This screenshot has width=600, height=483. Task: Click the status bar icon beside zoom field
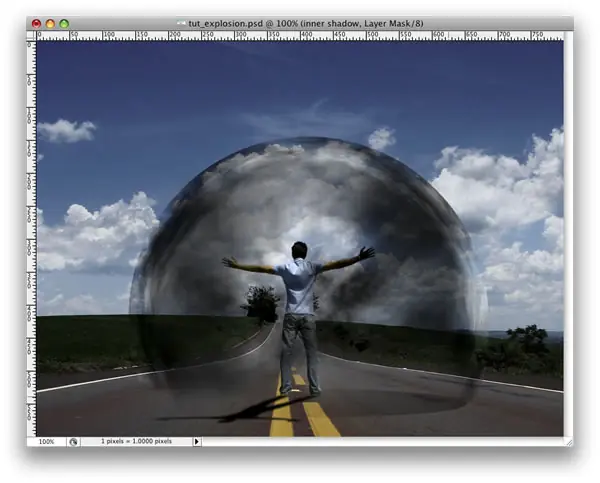(73, 442)
